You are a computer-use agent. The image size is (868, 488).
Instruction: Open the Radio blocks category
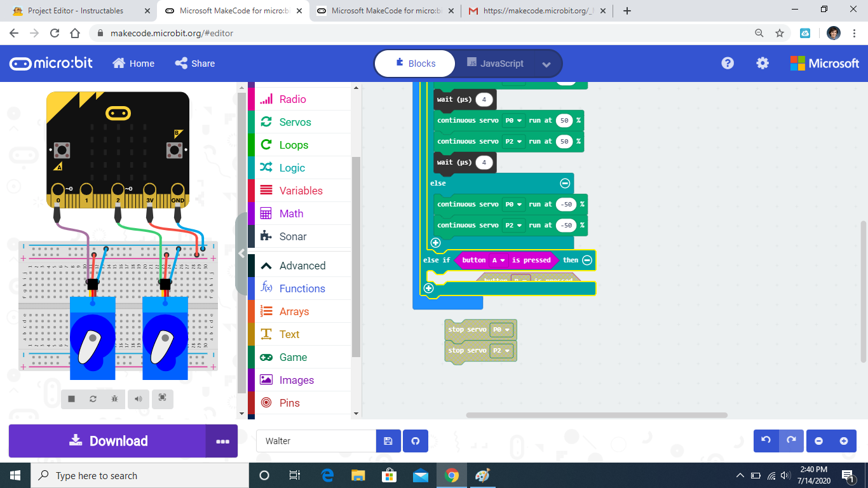tap(299, 99)
